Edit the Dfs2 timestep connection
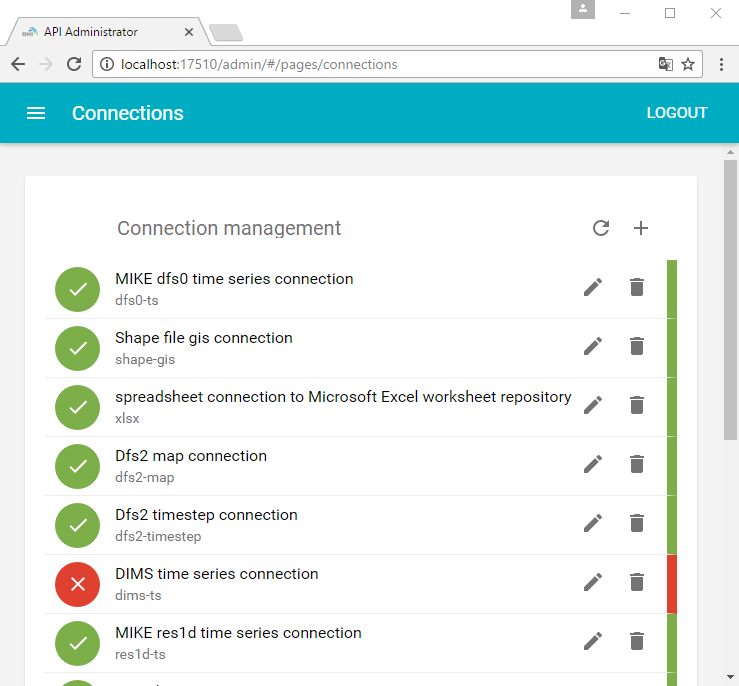Viewport: 739px width, 686px height. 593,523
